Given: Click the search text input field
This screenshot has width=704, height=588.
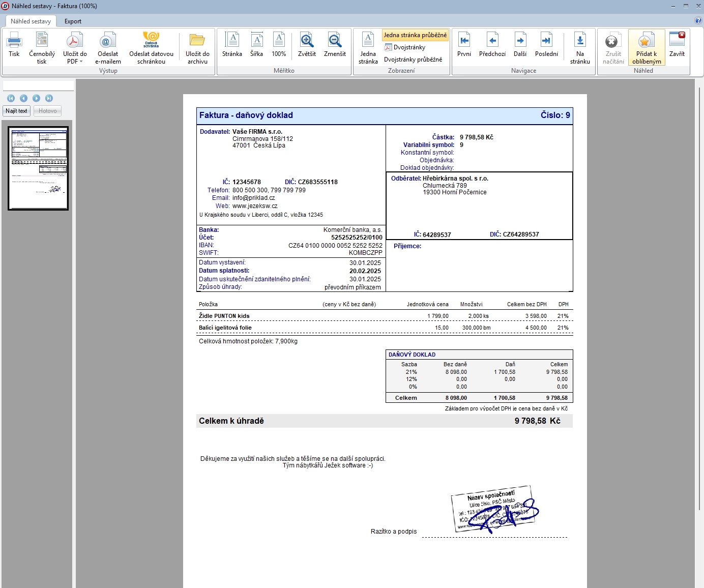Looking at the screenshot, I should 39,86.
